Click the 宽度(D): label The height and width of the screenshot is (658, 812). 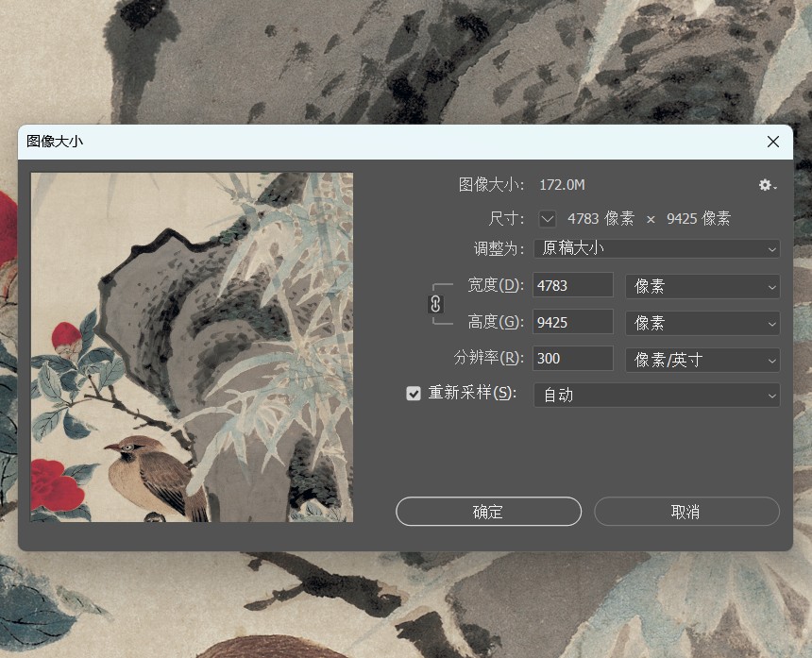(x=496, y=285)
